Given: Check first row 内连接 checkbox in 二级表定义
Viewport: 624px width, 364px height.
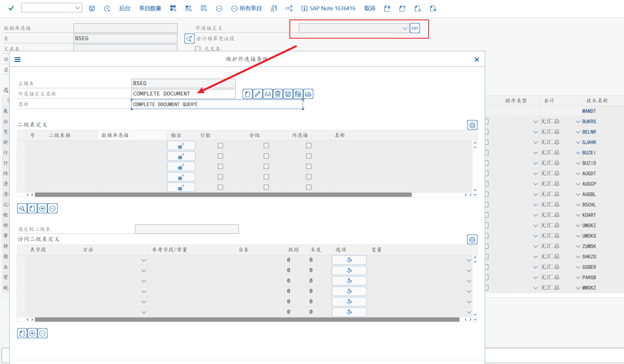Looking at the screenshot, I should [309, 146].
